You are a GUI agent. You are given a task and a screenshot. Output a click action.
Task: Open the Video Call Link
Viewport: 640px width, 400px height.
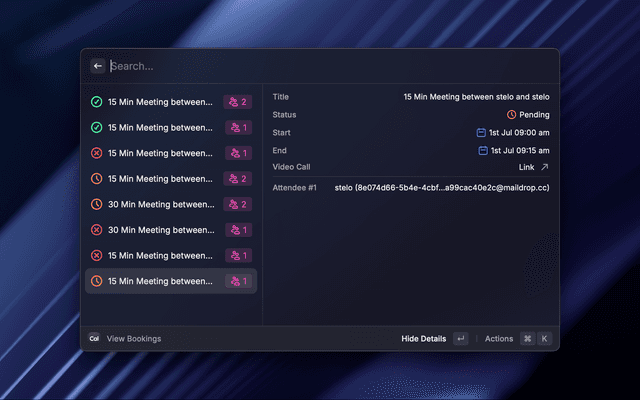coord(526,168)
